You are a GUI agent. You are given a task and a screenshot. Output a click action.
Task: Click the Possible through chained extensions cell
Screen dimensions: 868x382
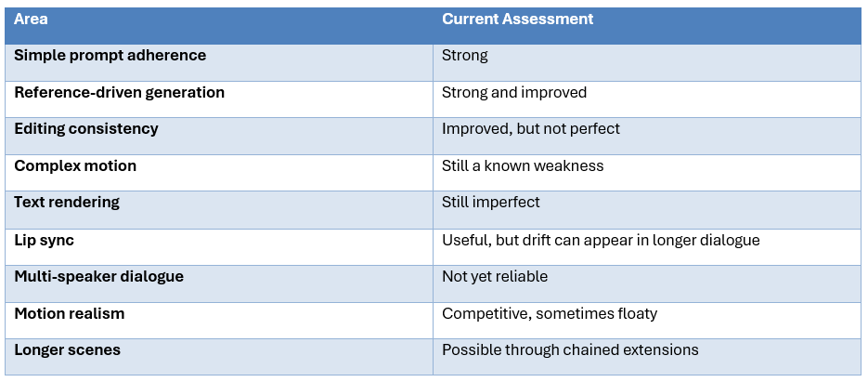click(x=647, y=357)
